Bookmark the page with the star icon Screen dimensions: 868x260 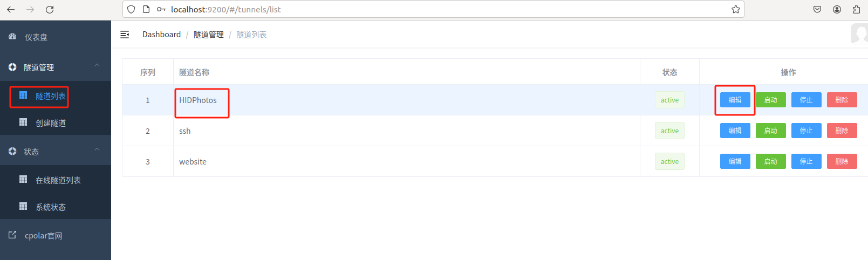tap(735, 9)
